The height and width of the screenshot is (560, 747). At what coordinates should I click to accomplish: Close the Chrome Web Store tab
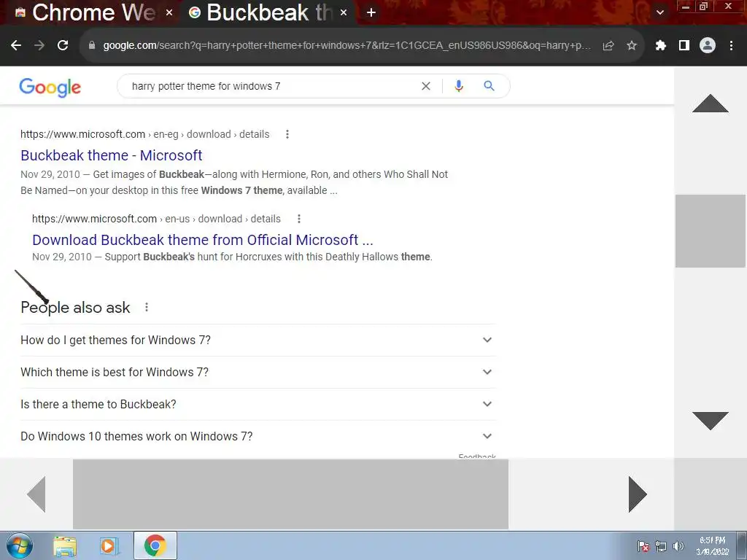coord(169,13)
